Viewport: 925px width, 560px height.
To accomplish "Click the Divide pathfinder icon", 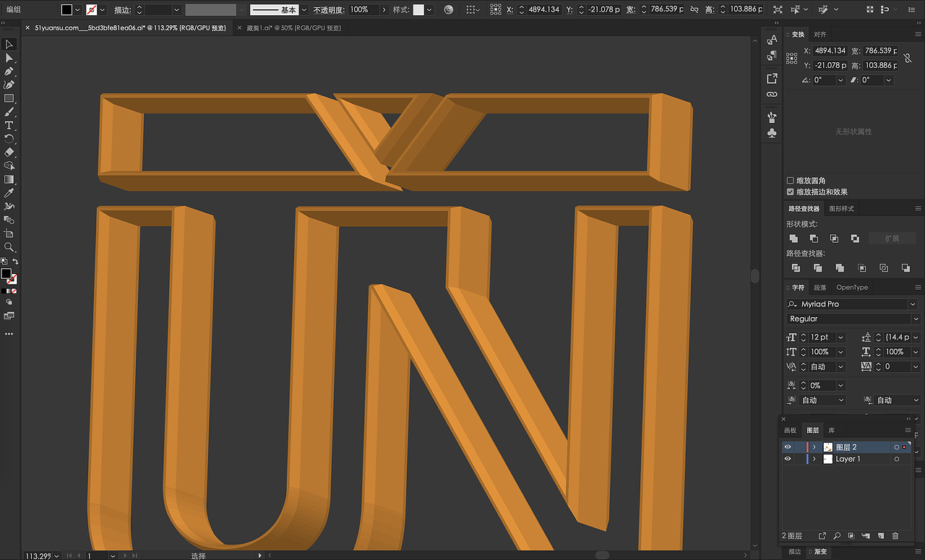I will point(796,268).
